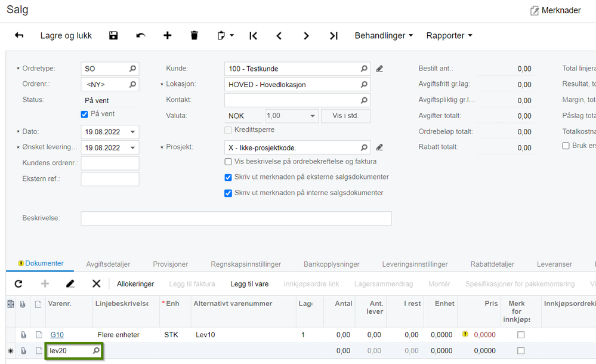Delete the order with the trash icon
The image size is (596, 364).
tap(194, 35)
